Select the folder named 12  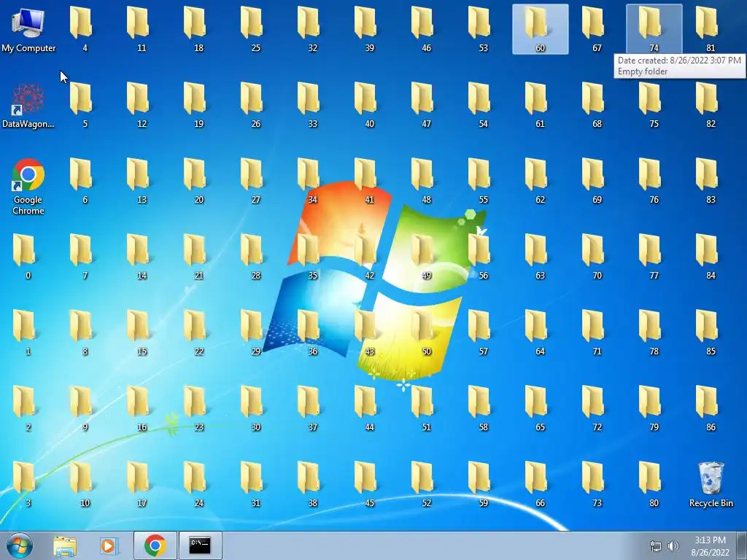tap(142, 106)
